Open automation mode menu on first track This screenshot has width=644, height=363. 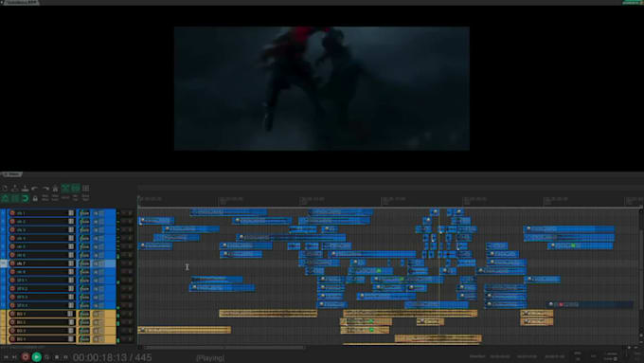point(84,213)
